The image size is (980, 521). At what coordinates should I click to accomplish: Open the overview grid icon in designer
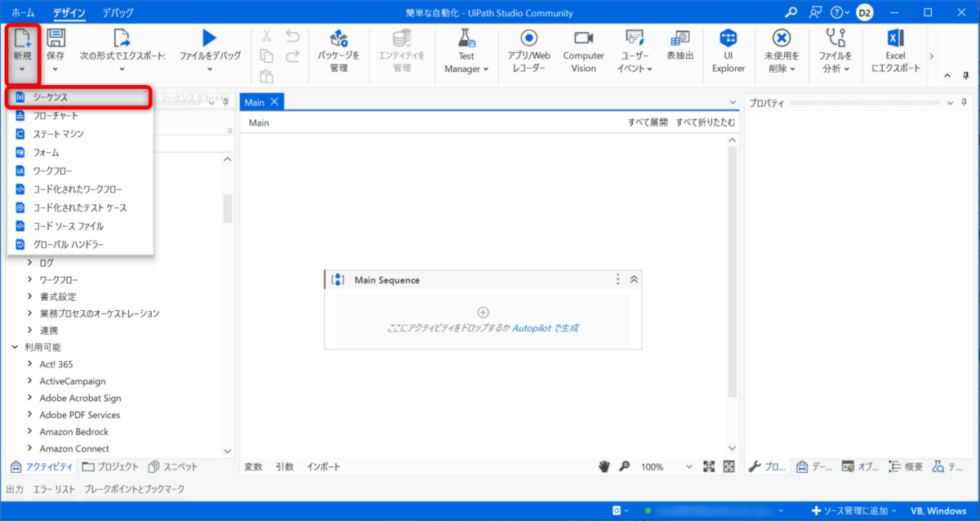728,466
